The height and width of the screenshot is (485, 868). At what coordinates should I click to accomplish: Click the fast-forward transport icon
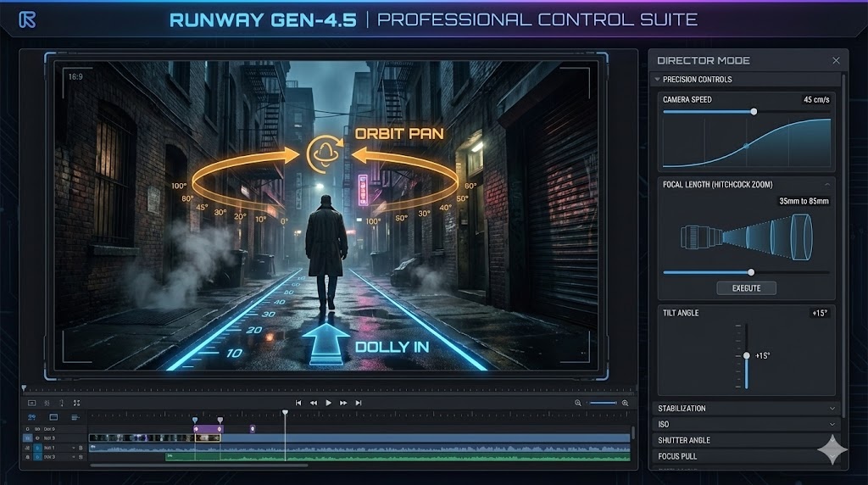click(343, 403)
